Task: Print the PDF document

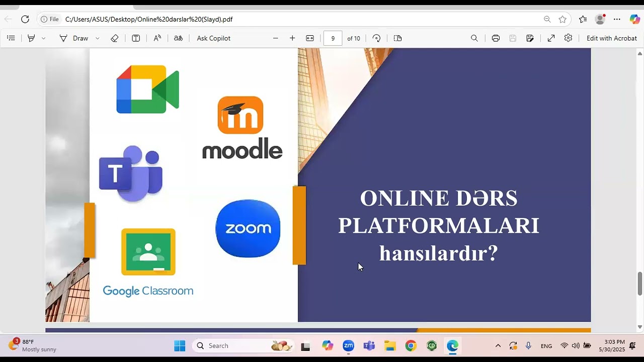Action: [x=496, y=38]
